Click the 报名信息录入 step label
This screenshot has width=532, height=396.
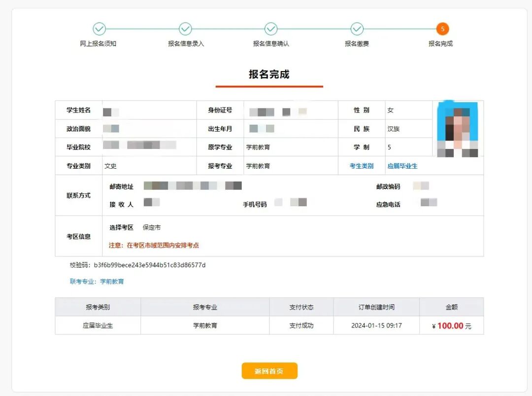point(185,44)
